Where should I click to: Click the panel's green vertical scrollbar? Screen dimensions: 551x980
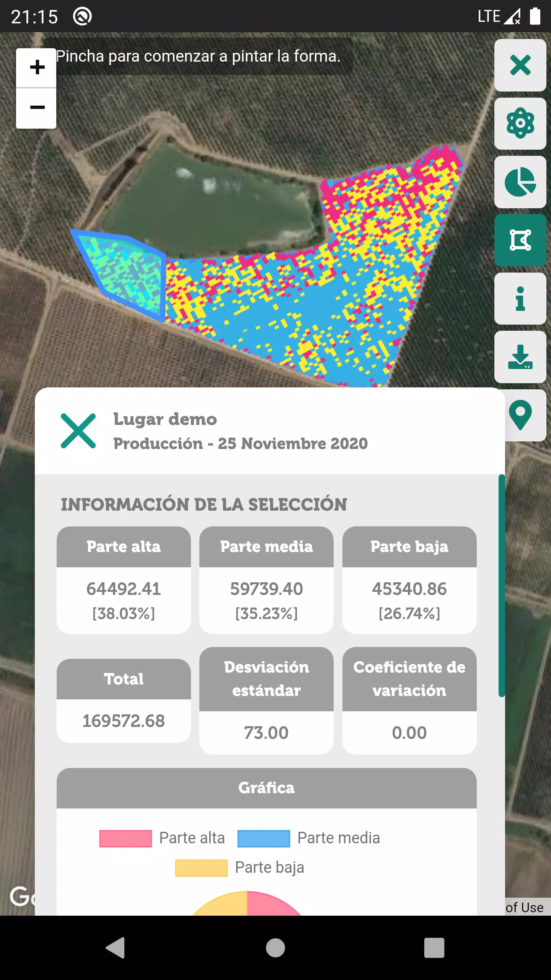tap(501, 586)
